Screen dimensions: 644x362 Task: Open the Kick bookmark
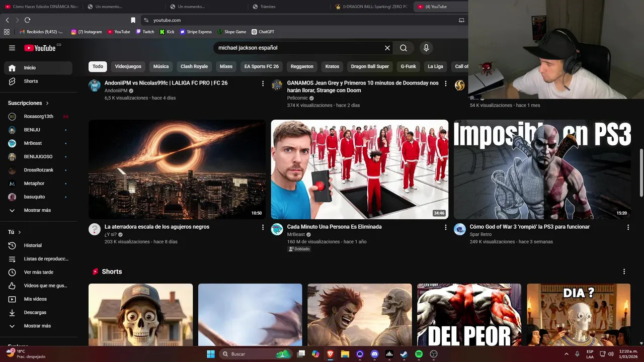coord(167,32)
